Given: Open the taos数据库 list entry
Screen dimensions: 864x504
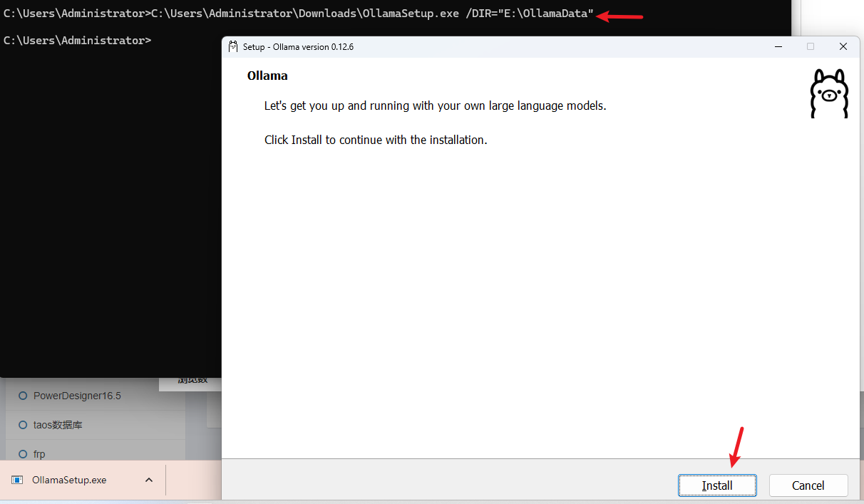Looking at the screenshot, I should click(x=58, y=425).
